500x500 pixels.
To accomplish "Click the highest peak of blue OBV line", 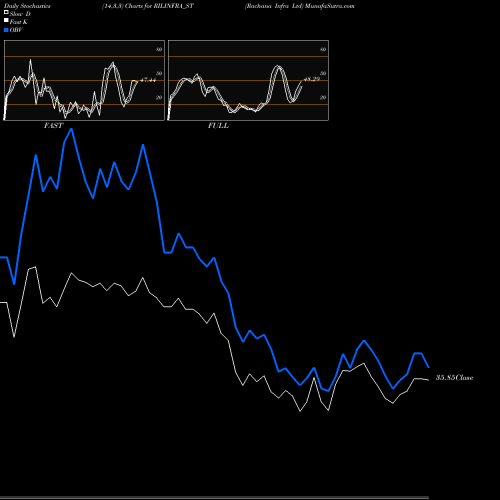I will (71, 129).
